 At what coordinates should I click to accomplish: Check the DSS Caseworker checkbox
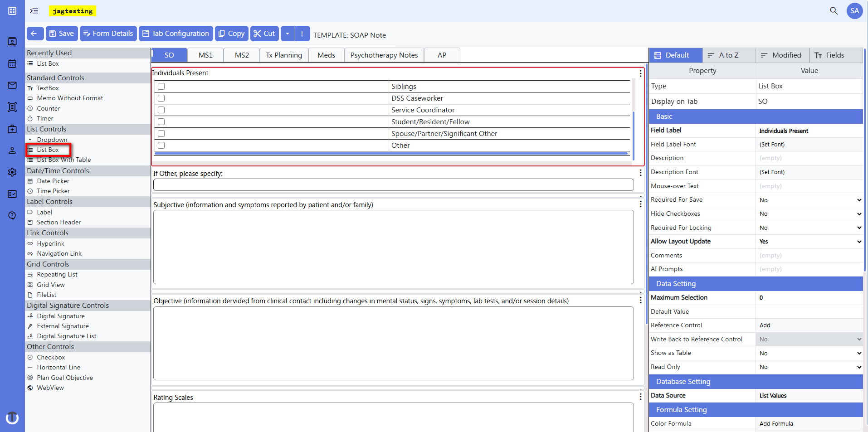161,98
